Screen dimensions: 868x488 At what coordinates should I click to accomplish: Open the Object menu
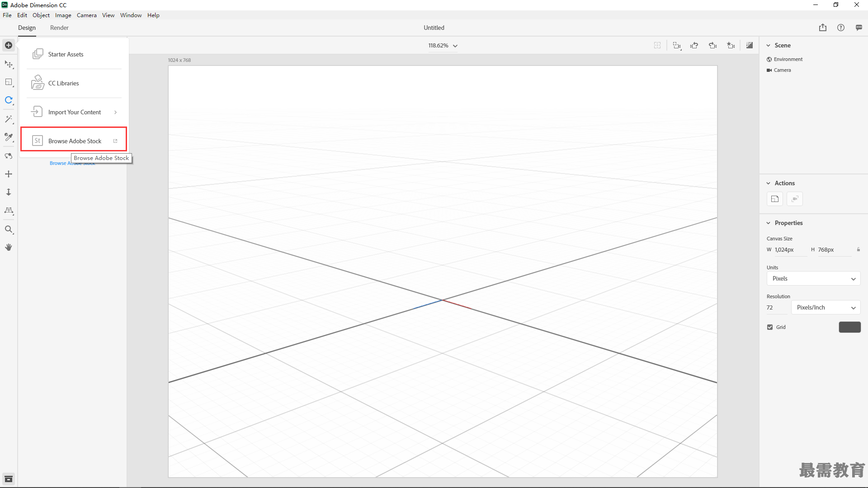click(x=41, y=15)
